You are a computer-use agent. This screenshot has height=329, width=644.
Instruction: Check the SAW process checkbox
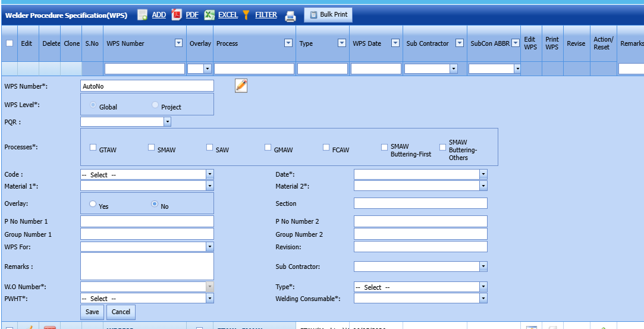pos(210,147)
